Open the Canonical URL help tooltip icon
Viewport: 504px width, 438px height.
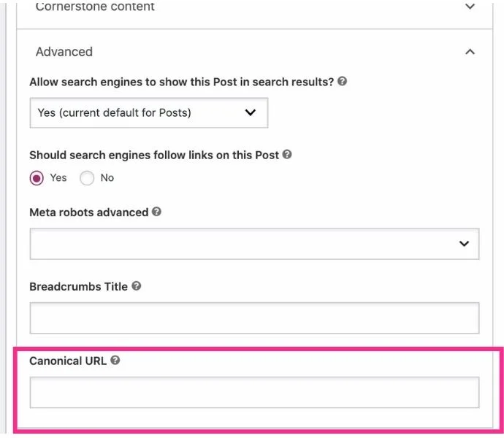[x=115, y=361]
